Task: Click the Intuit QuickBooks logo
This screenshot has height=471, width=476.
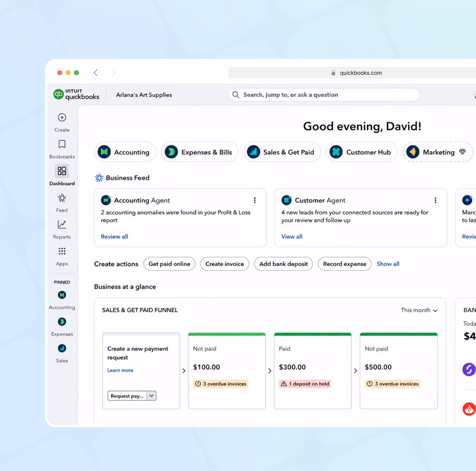Action: tap(76, 94)
